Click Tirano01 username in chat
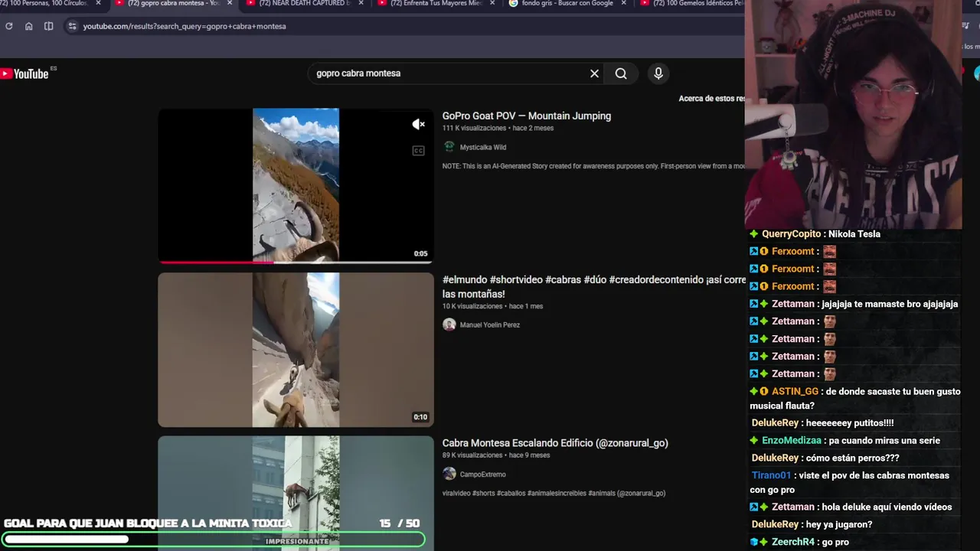The image size is (980, 551). pos(771,475)
